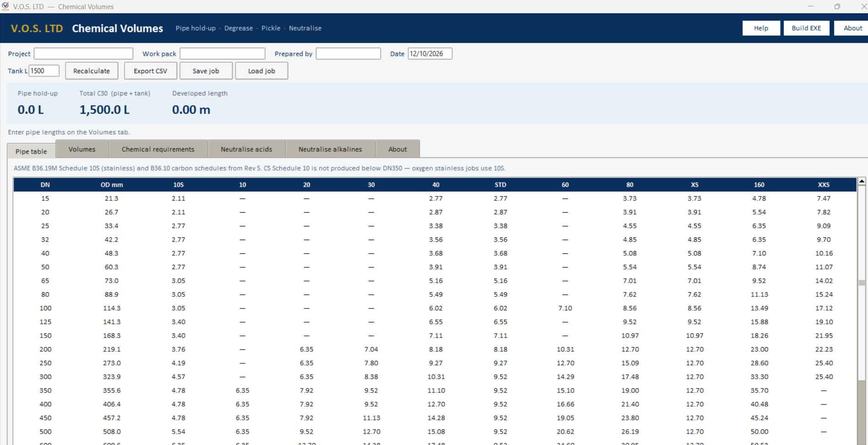The image size is (868, 445).
Task: Switch to the Volumes tab
Action: click(x=82, y=149)
